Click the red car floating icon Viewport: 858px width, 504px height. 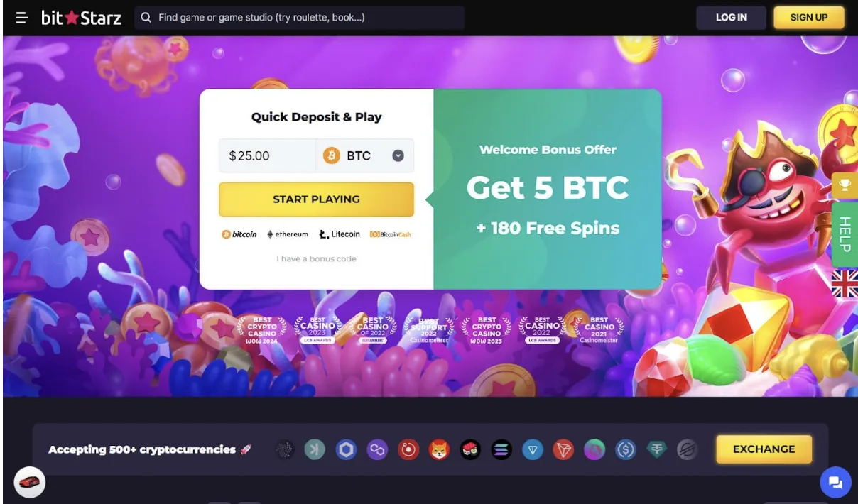coord(30,482)
